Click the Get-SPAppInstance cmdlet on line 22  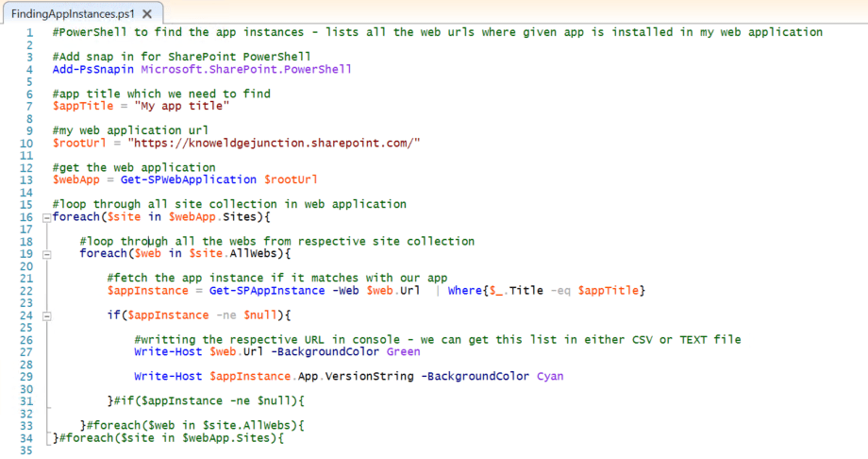pyautogui.click(x=267, y=291)
